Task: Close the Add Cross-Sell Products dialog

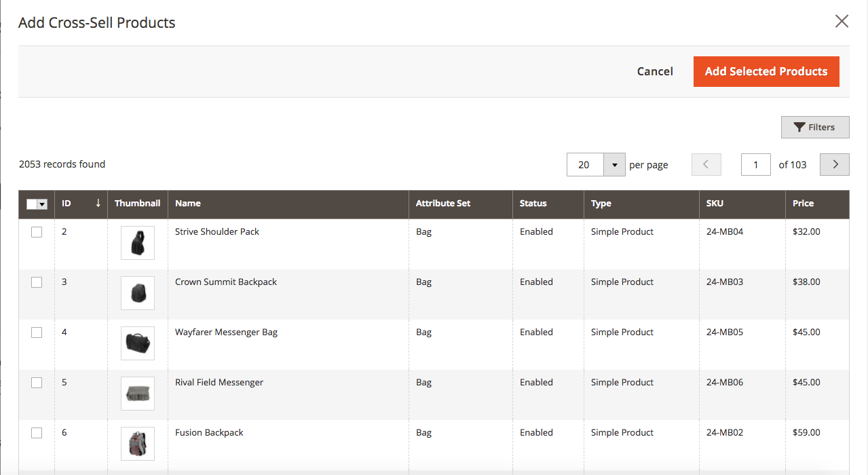Action: point(842,21)
